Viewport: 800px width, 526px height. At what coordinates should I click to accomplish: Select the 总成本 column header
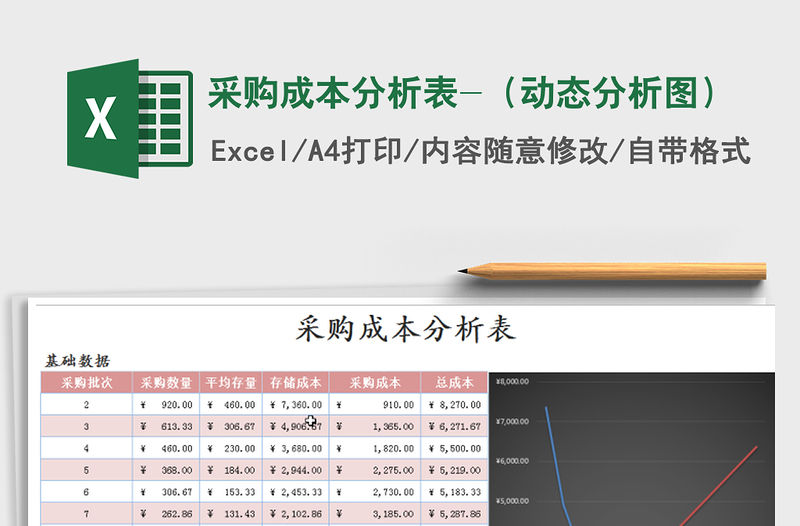click(453, 382)
